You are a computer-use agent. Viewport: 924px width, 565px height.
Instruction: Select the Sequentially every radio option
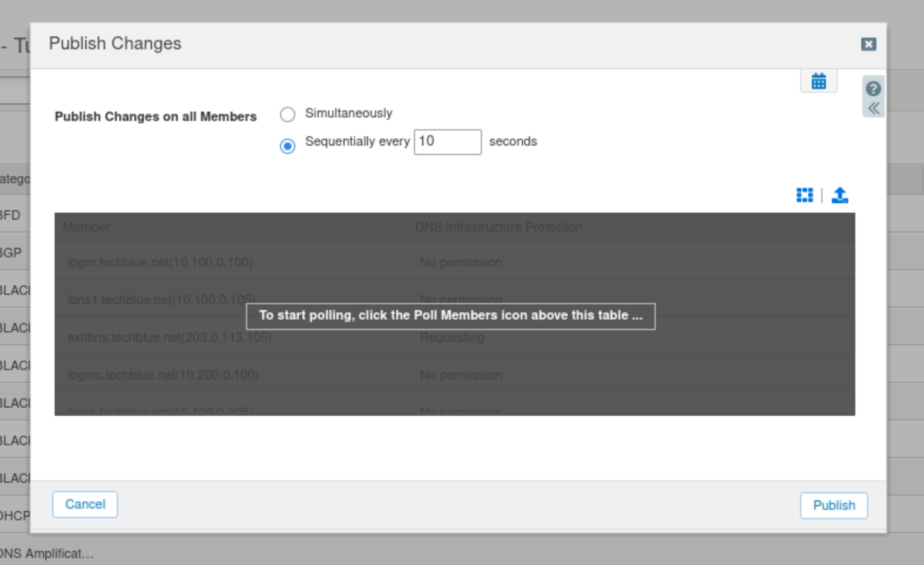point(288,146)
